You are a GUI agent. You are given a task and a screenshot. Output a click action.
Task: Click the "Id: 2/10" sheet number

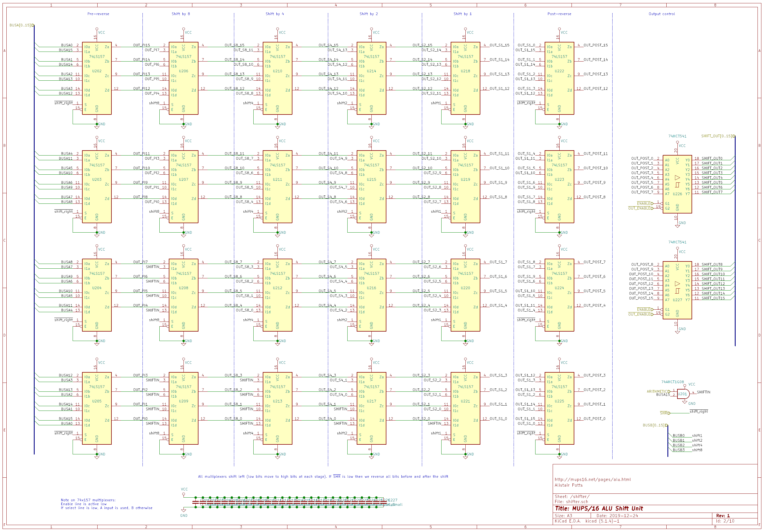(725, 521)
